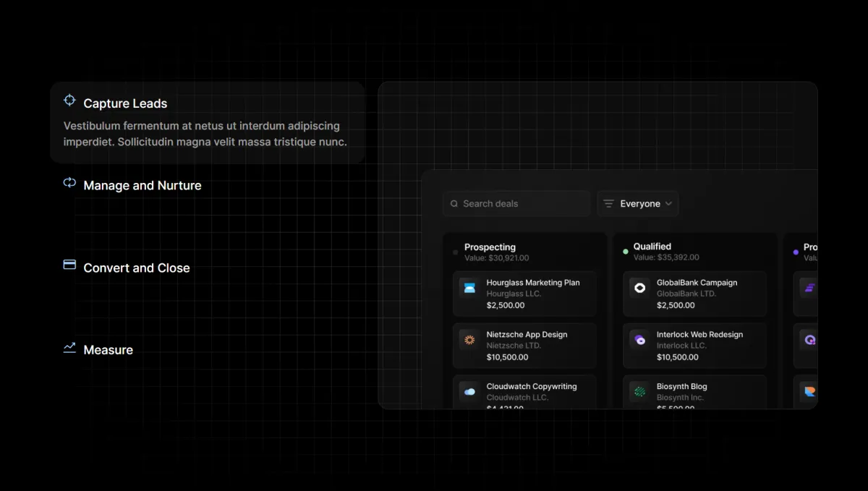This screenshot has height=491, width=868.
Task: Click the Hourglass Marketing Plan logo
Action: tap(469, 288)
